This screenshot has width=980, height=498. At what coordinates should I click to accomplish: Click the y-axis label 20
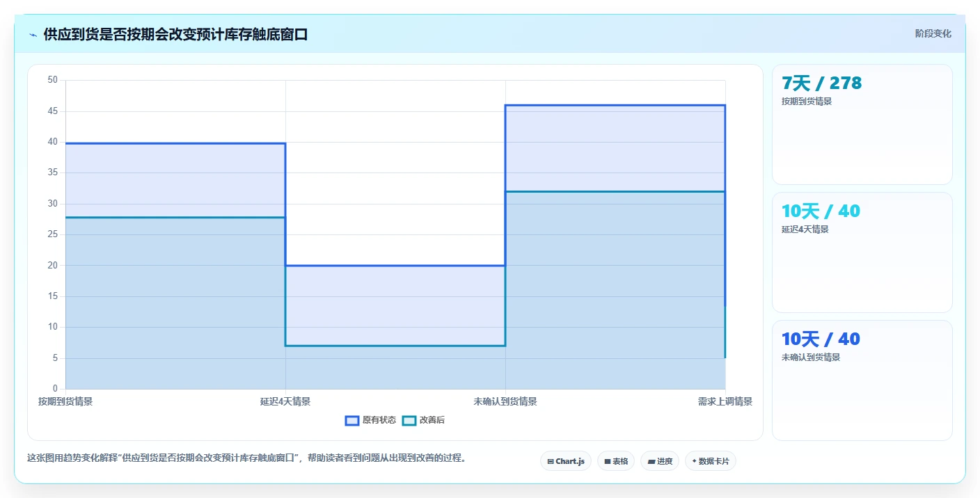coord(53,266)
